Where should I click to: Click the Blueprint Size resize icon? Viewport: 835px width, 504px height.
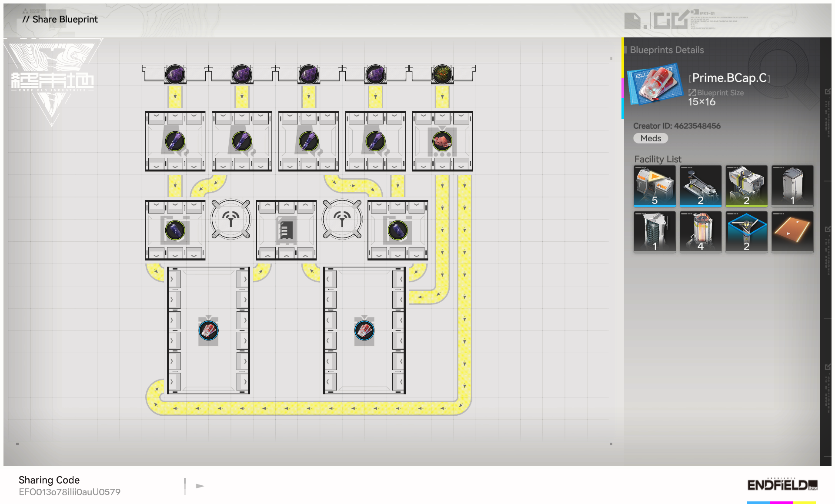click(692, 93)
